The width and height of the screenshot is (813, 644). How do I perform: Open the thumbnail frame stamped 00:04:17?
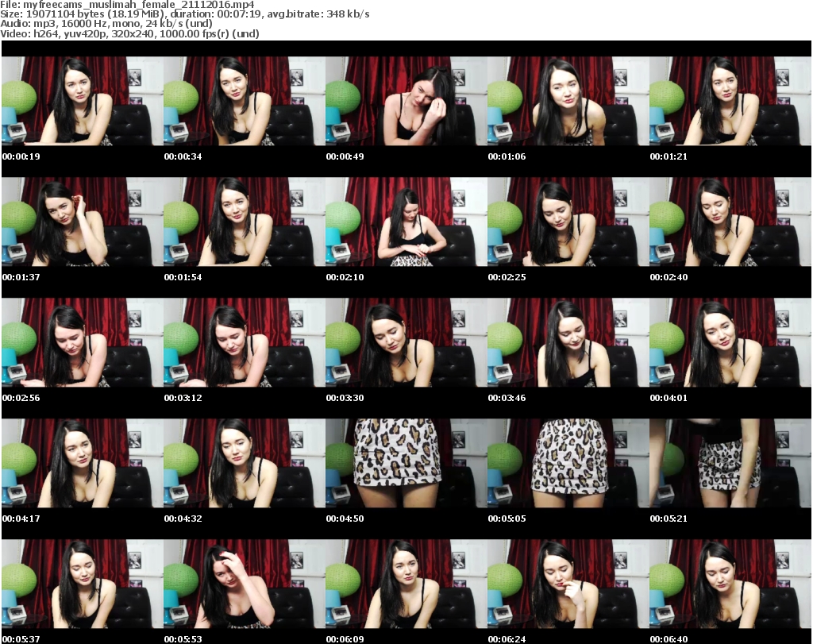83,464
